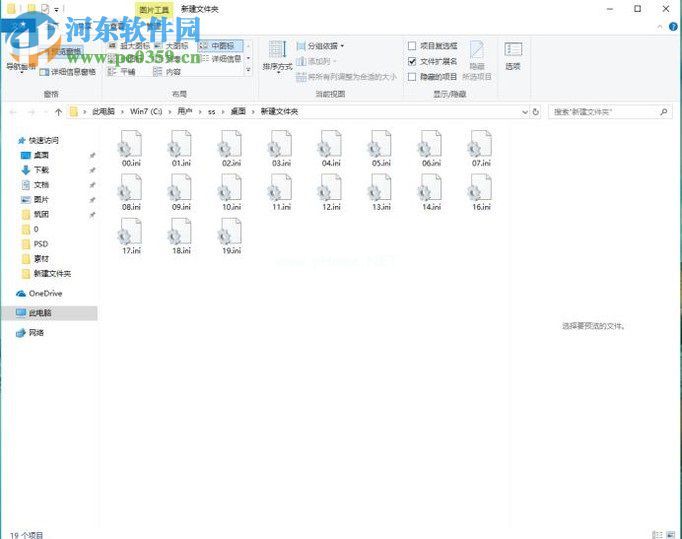This screenshot has width=682, height=539.
Task: Select the 11.ini file
Action: (281, 192)
